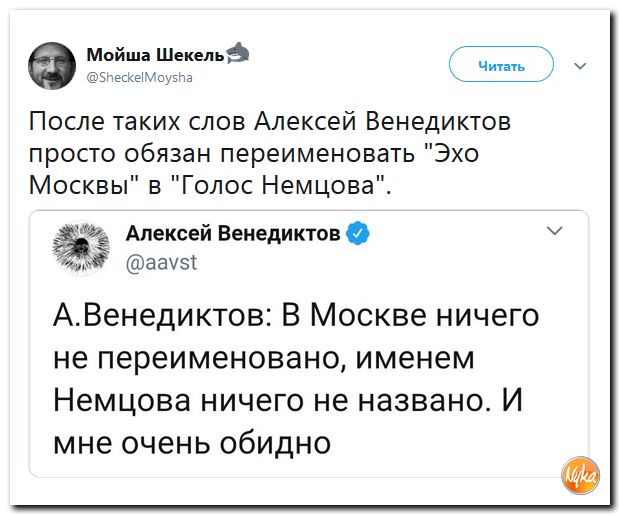621x516 pixels.
Task: Click the words "После таких слов"
Action: (134, 124)
